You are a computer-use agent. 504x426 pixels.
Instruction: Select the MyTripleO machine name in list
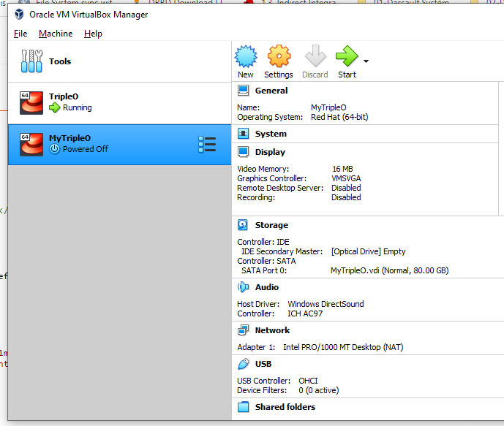69,138
